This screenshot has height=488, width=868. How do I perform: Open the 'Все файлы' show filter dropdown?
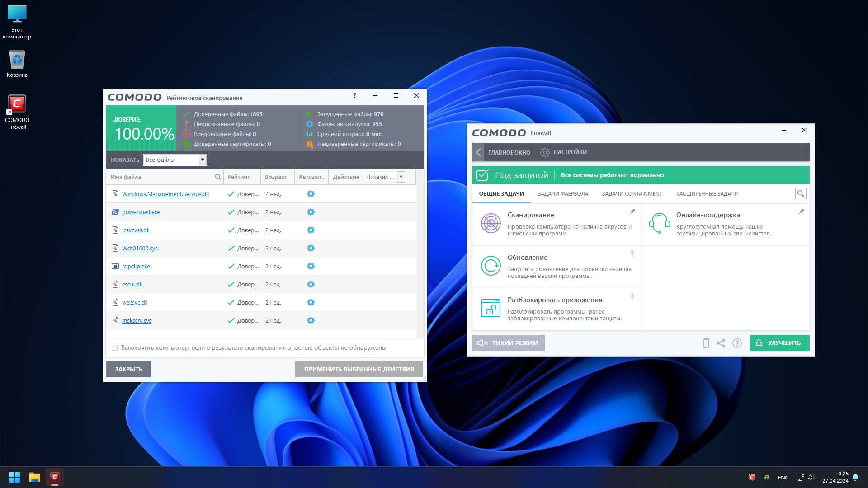tap(202, 160)
